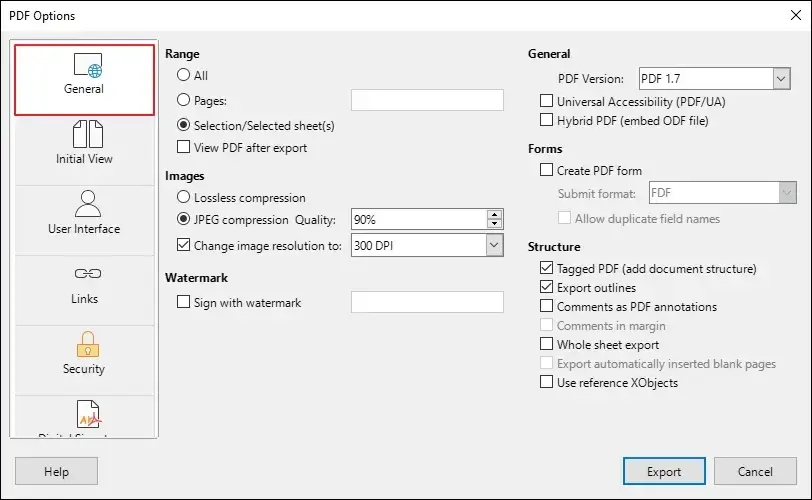Screen dimensions: 812x500
Task: Open the General tab icon
Action: (88, 65)
